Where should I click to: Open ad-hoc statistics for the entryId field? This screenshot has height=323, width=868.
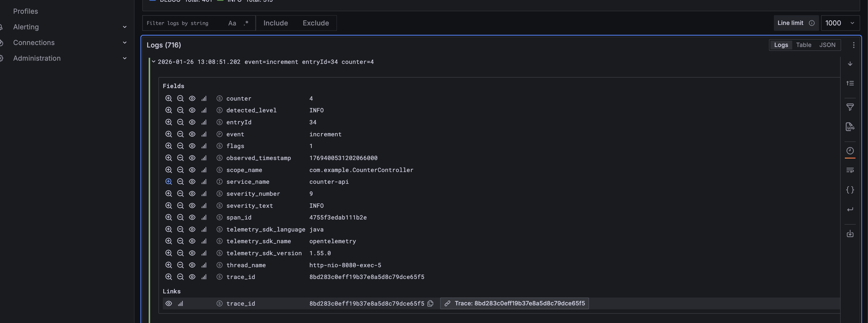[204, 122]
